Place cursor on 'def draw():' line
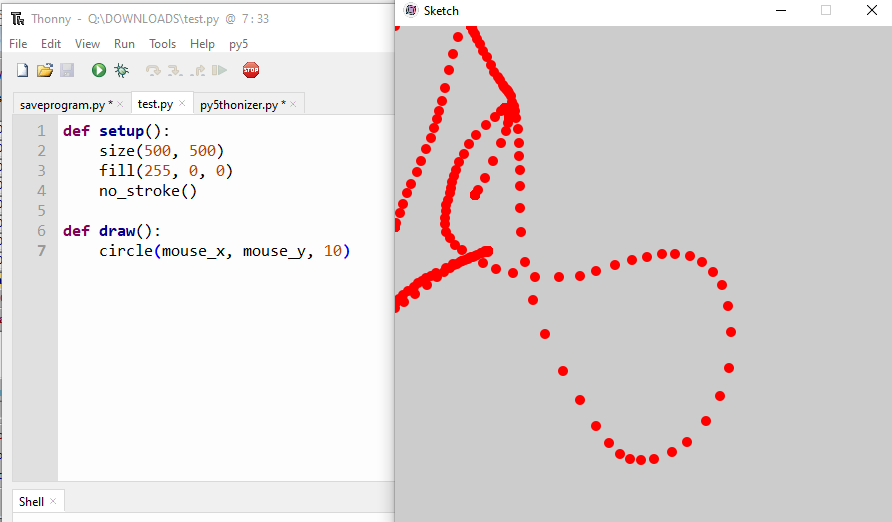892x522 pixels. pyautogui.click(x=112, y=231)
